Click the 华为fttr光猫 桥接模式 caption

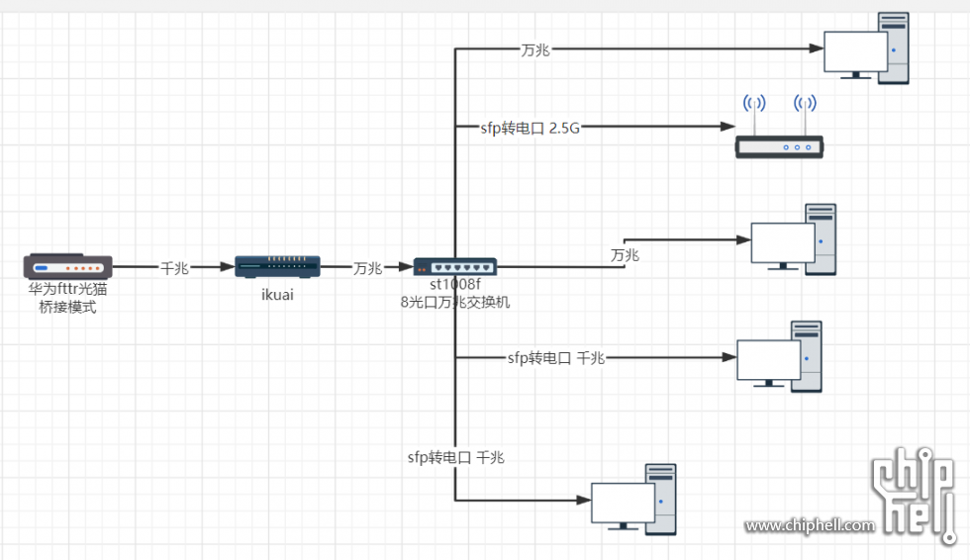pyautogui.click(x=67, y=297)
